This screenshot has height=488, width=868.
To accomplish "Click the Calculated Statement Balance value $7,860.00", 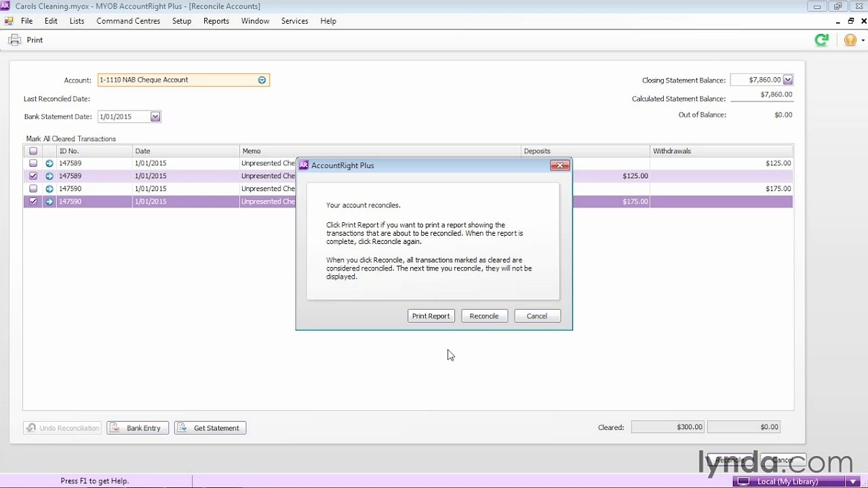I will 776,95.
